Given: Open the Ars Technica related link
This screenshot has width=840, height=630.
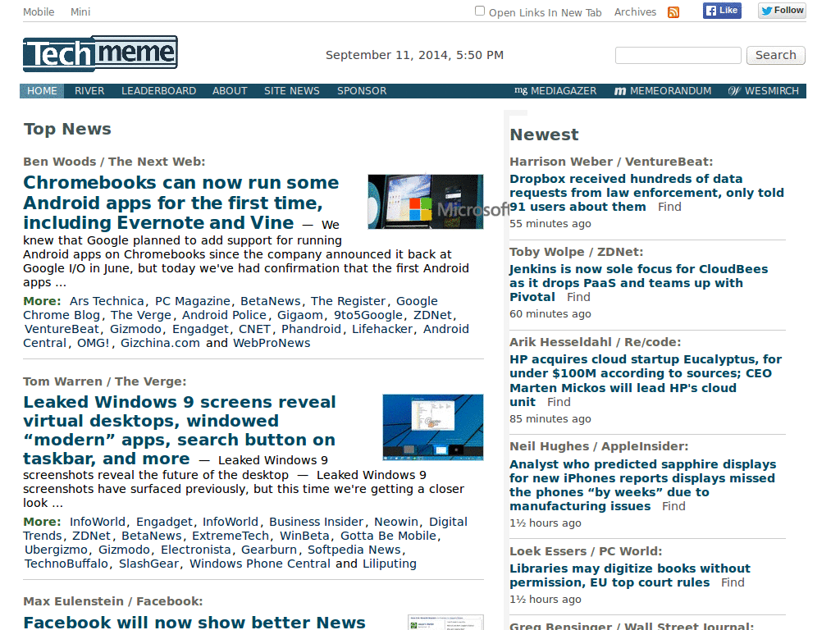Looking at the screenshot, I should (107, 301).
